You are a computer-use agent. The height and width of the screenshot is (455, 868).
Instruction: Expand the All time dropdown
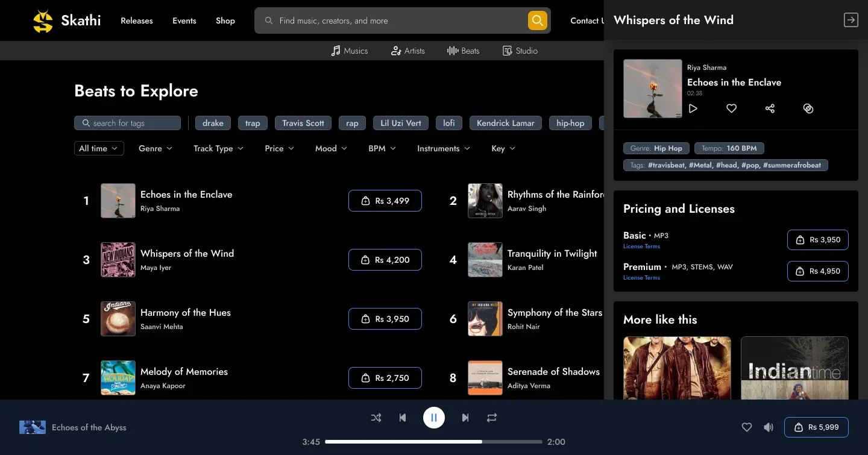(99, 148)
